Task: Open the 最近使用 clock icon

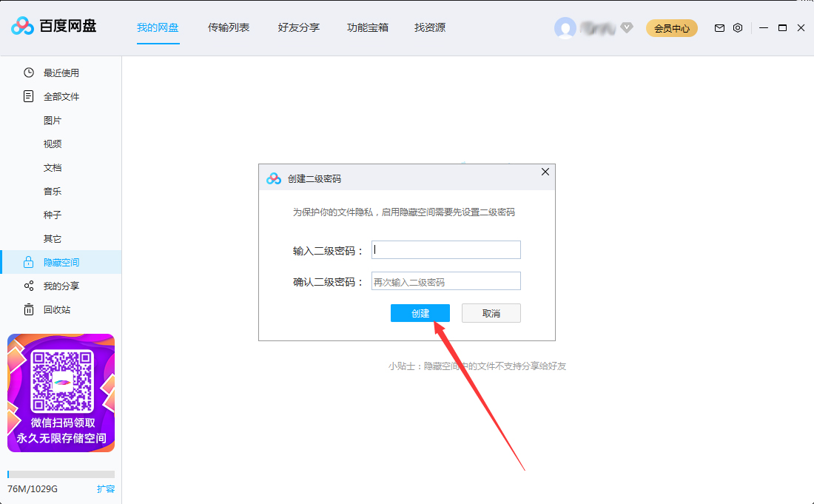Action: pyautogui.click(x=27, y=72)
